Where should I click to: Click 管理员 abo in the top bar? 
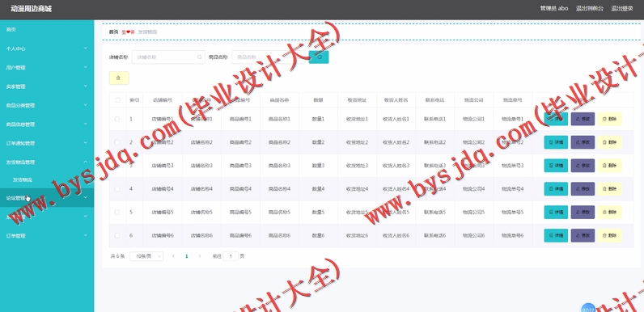(554, 8)
